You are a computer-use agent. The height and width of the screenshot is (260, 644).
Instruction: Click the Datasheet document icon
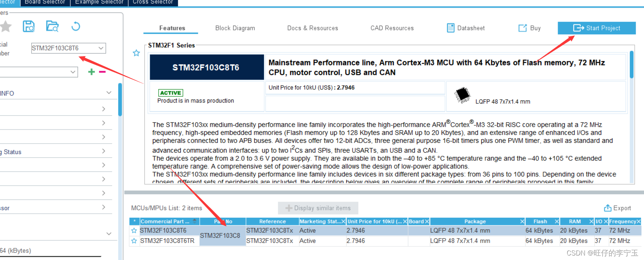[x=451, y=28]
